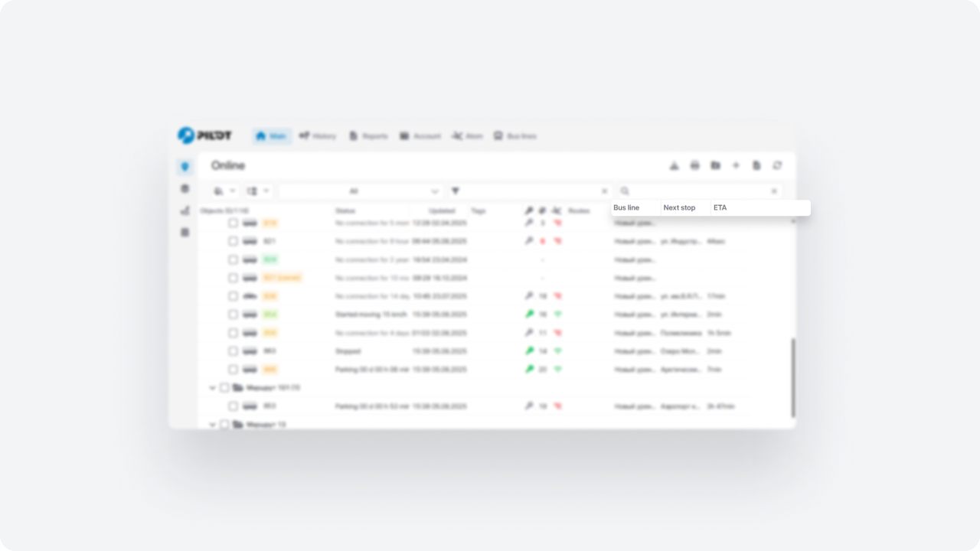Open the History tab
980x551 pixels.
tap(318, 136)
